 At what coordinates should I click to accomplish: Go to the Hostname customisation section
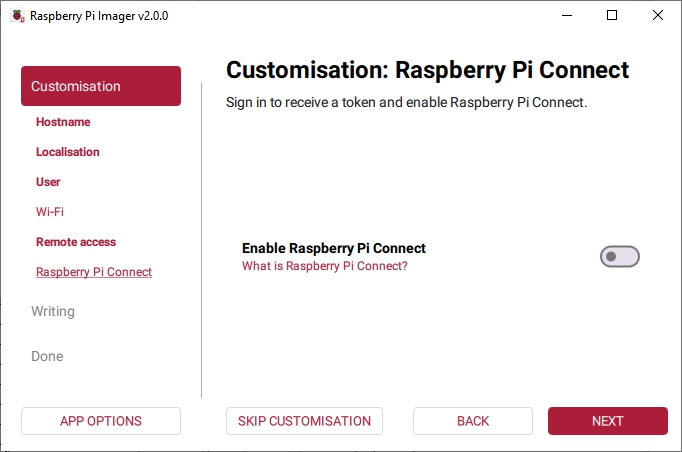pyautogui.click(x=63, y=122)
